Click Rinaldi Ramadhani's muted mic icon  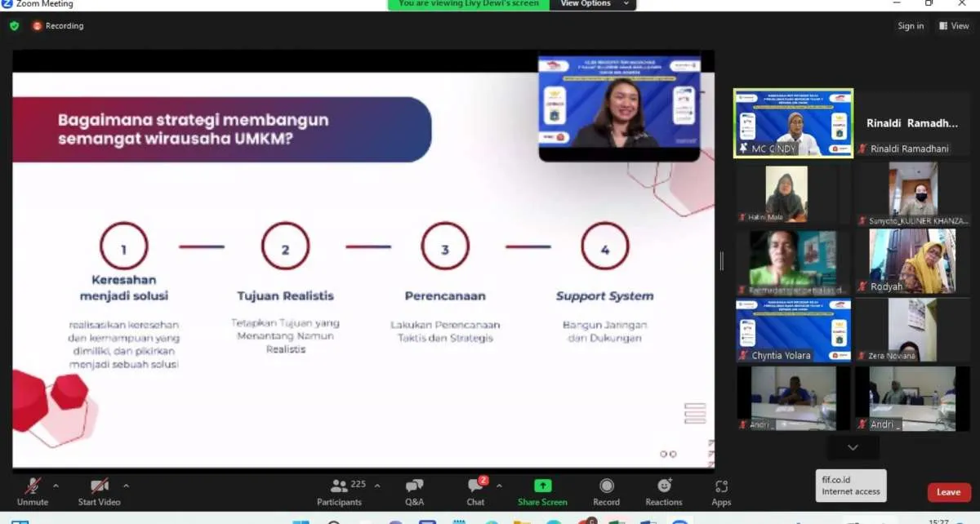click(861, 148)
